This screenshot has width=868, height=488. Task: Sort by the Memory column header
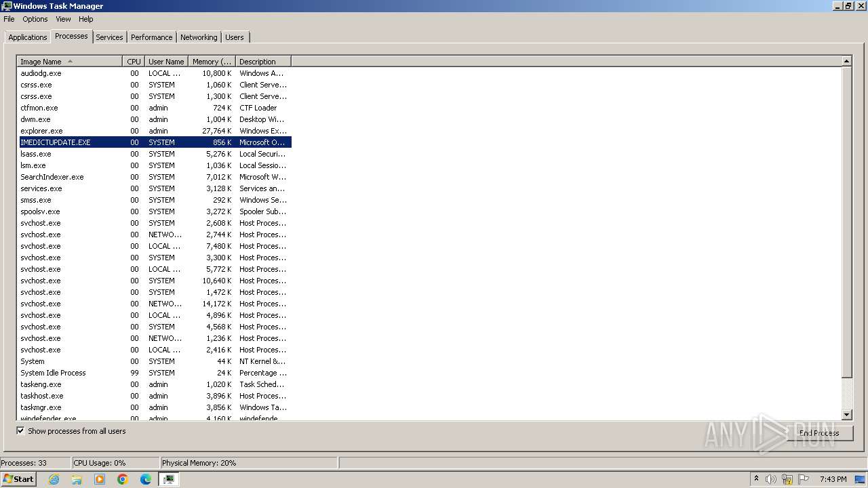point(212,62)
